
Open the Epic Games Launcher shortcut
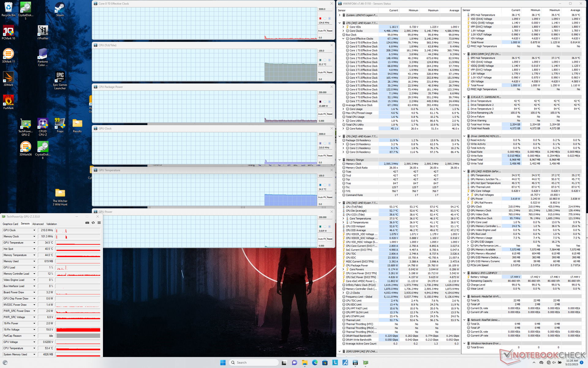coord(60,81)
